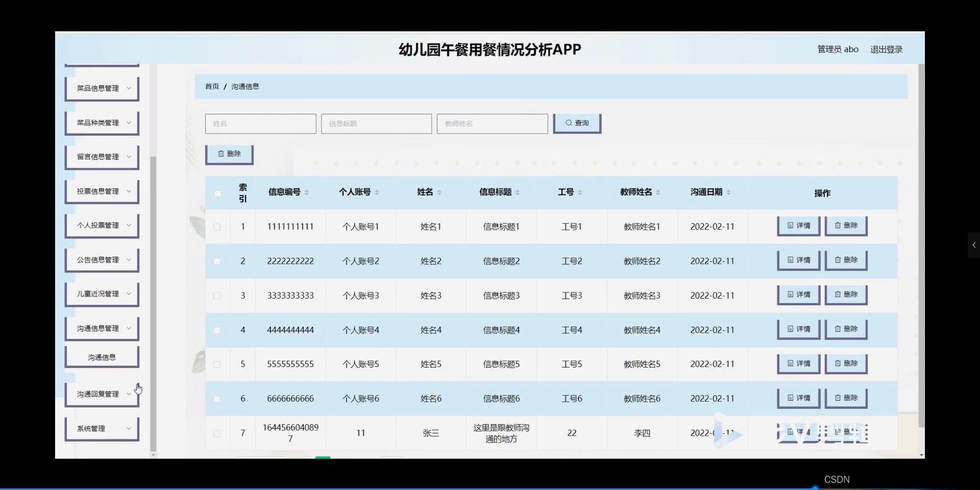
Task: Click the sort icon next to 教师姓名 header
Action: (659, 192)
